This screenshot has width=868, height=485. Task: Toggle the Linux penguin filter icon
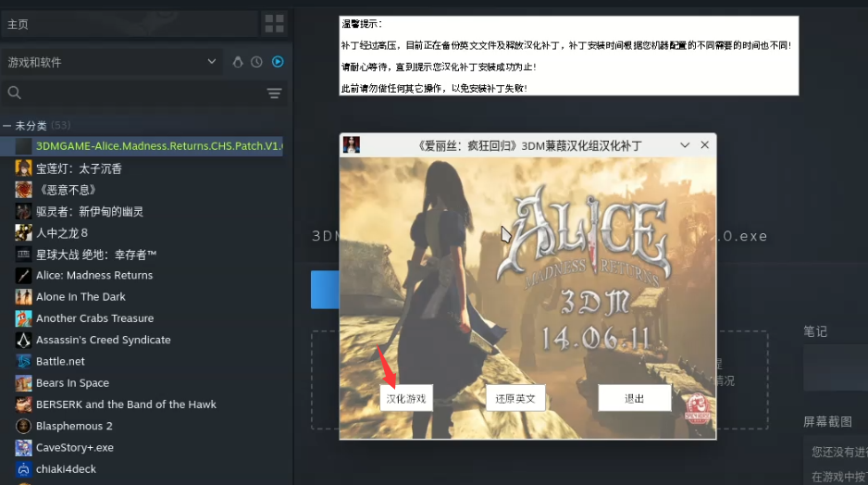[x=238, y=62]
